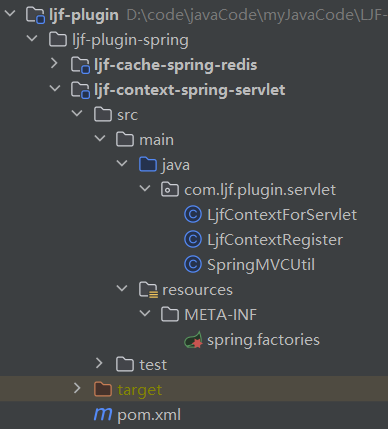Collapse the ljf-plugin root project
Image resolution: width=388 pixels, height=429 pixels.
coord(10,13)
